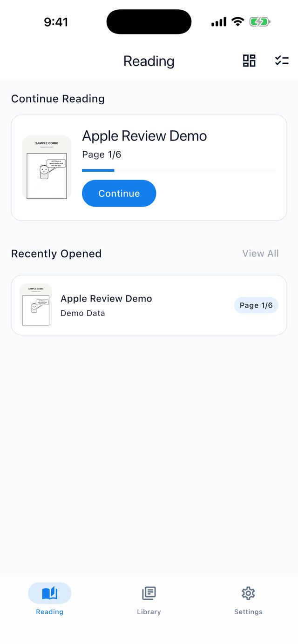Open the Recently Opened comic thumbnail

pyautogui.click(x=36, y=305)
